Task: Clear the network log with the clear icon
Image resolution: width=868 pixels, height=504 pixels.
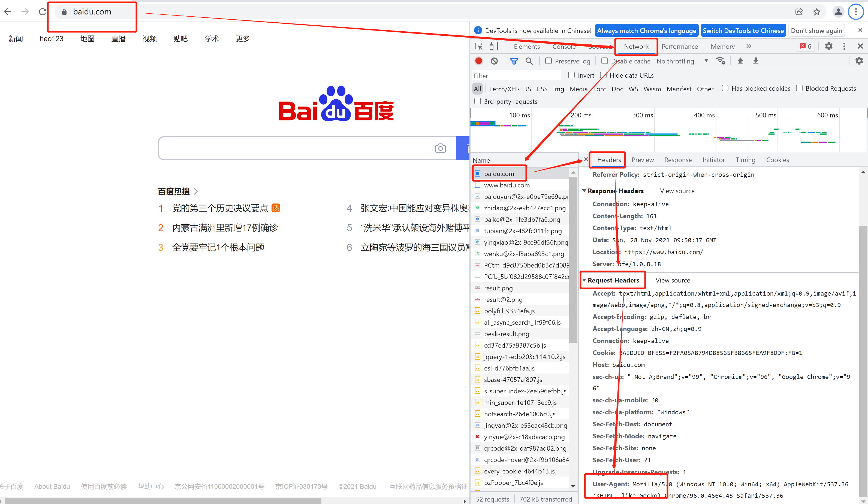Action: [494, 61]
